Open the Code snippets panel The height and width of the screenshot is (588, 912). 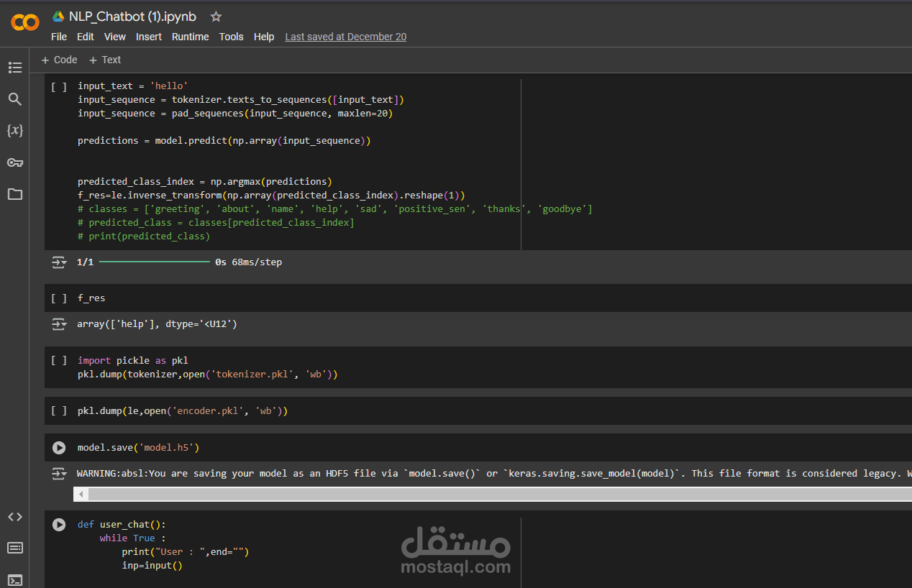pos(15,517)
